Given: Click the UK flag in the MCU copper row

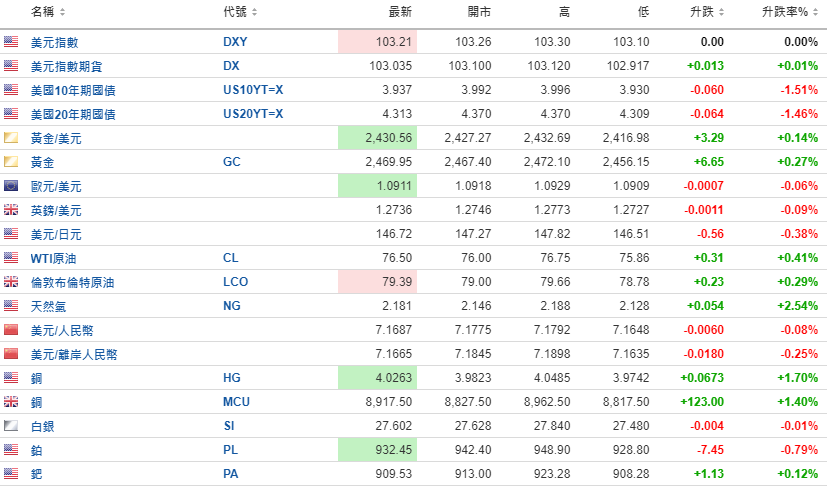Looking at the screenshot, I should click(x=11, y=402).
